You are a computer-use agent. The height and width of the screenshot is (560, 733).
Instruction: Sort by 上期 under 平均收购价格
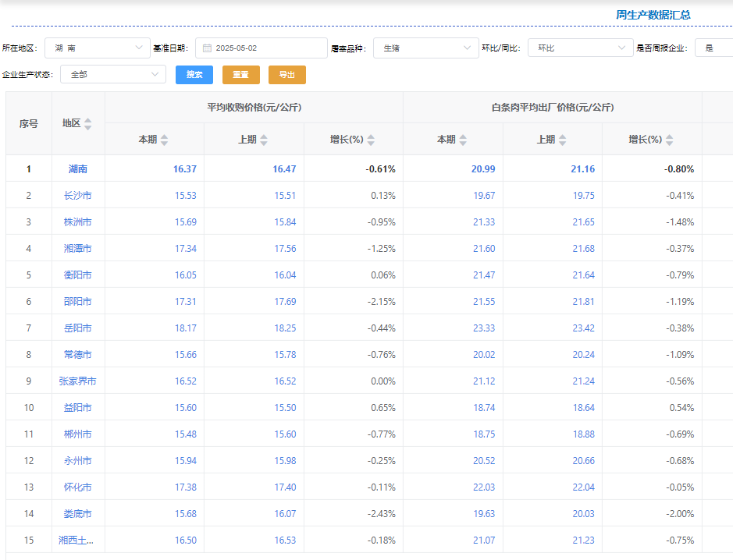[x=264, y=140]
